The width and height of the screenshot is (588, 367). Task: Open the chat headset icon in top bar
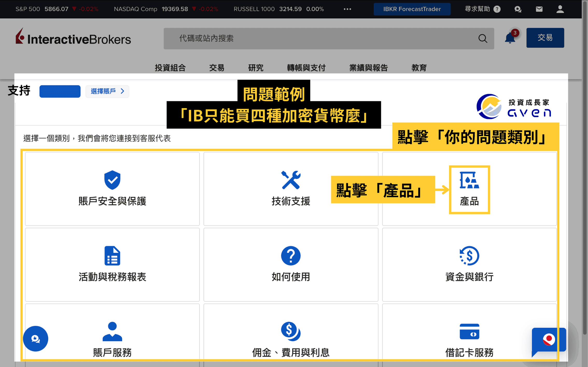point(518,9)
